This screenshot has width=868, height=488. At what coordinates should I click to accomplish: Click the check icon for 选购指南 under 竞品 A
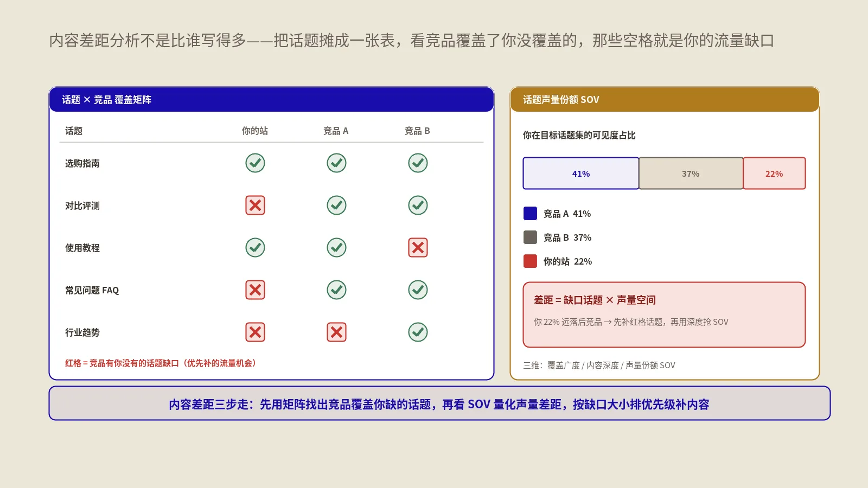click(x=336, y=163)
